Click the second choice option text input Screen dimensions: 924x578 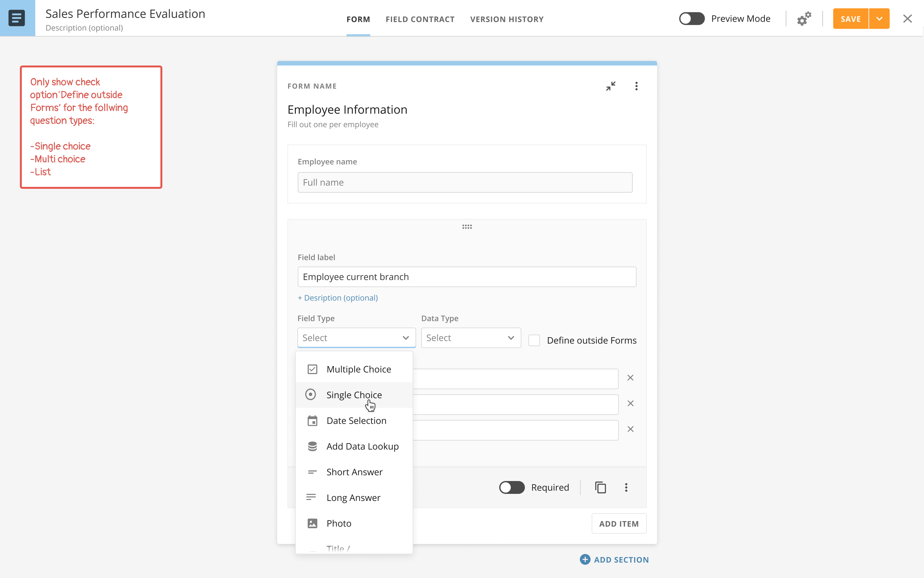[516, 405]
